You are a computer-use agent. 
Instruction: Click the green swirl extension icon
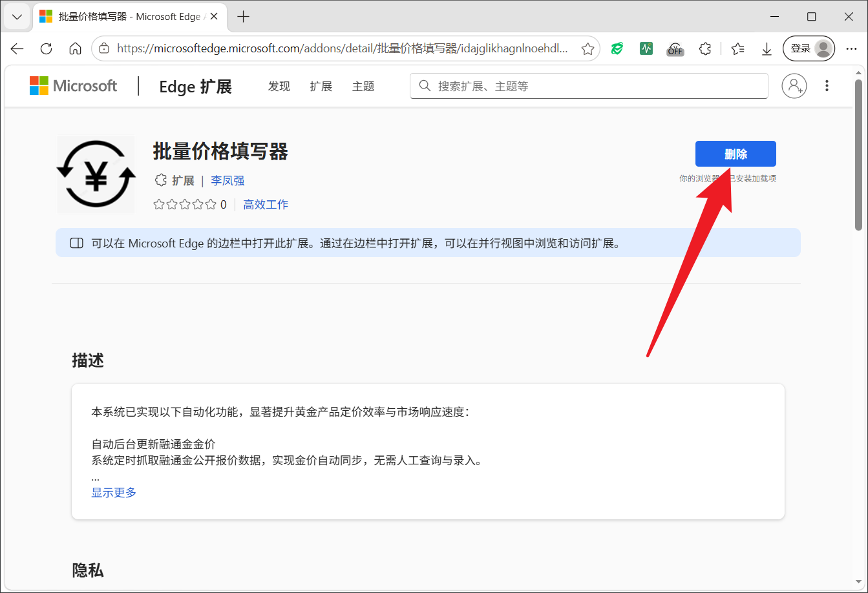tap(617, 48)
